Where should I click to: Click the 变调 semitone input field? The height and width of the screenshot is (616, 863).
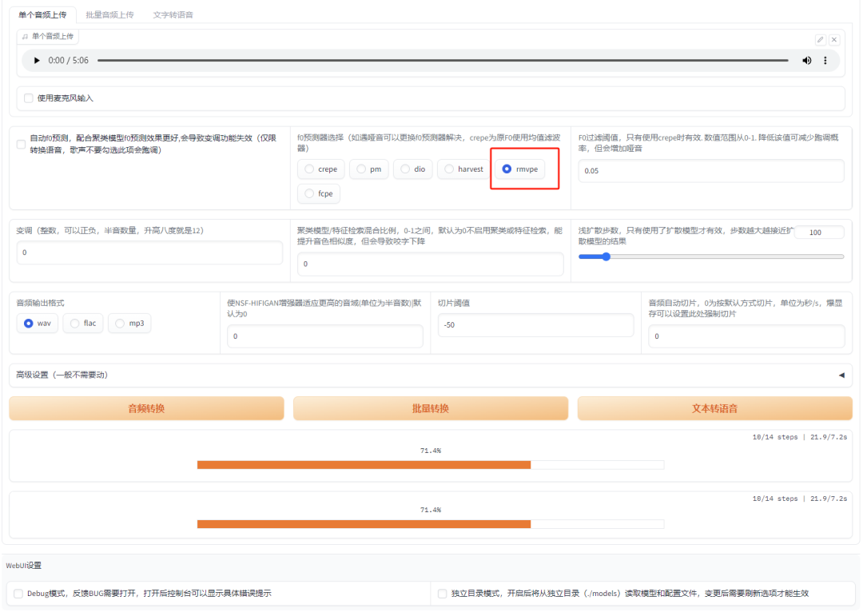pyautogui.click(x=149, y=252)
